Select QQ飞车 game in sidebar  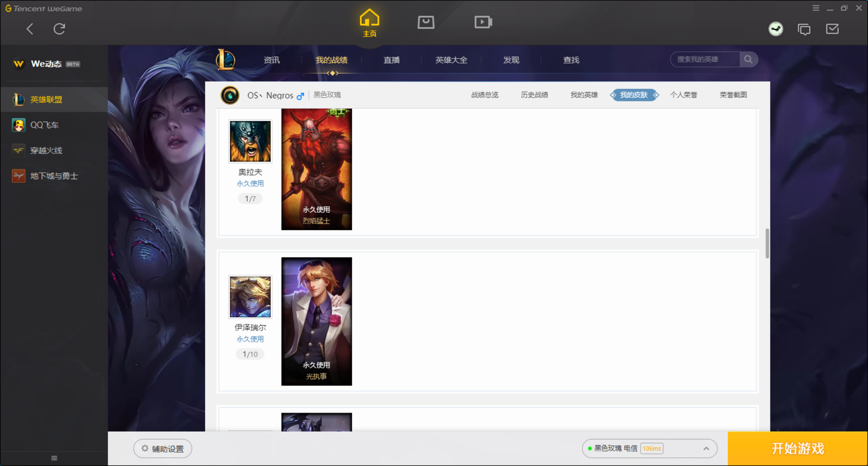pos(54,125)
